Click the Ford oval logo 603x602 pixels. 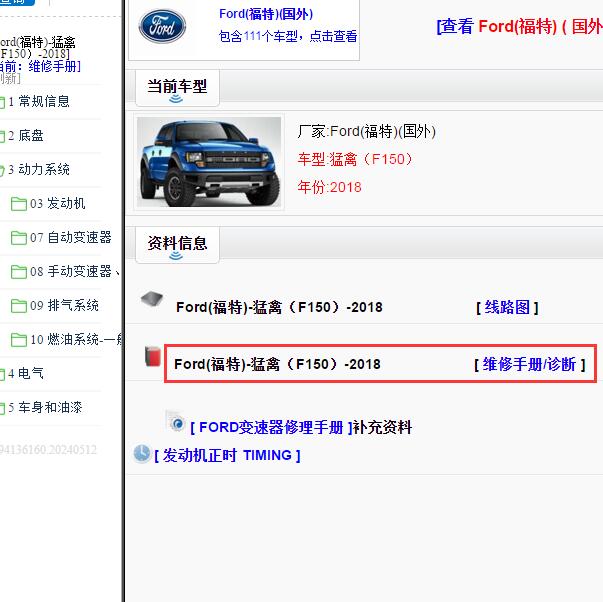click(x=162, y=26)
